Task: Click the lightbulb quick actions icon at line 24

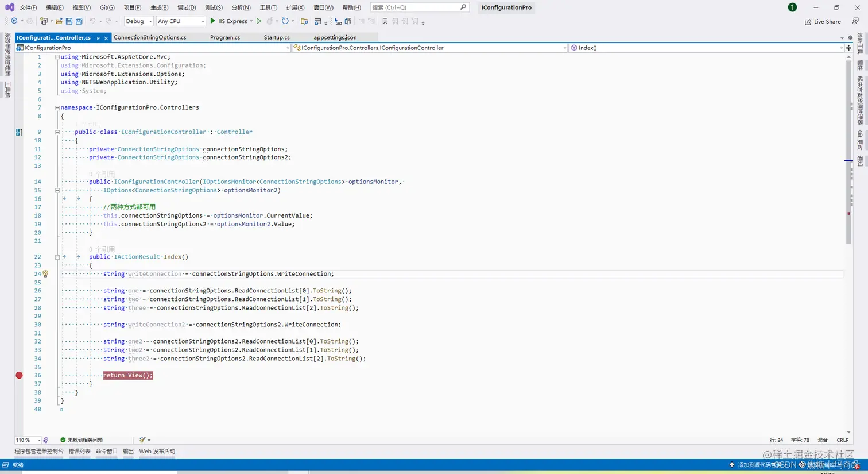Action: click(x=45, y=274)
